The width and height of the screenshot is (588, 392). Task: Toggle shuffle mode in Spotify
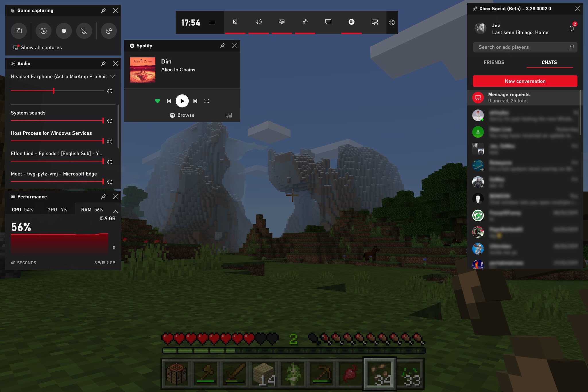[x=207, y=101]
